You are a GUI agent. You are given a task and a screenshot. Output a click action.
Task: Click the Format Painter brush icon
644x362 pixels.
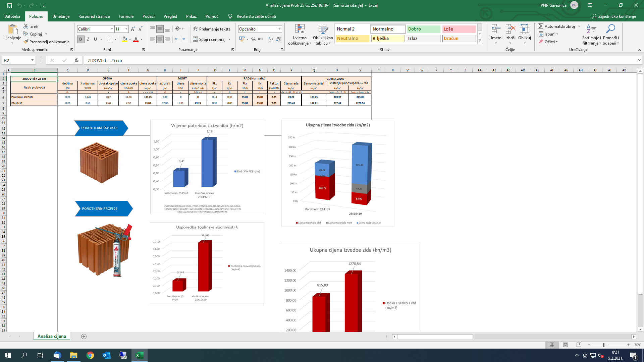click(x=26, y=42)
